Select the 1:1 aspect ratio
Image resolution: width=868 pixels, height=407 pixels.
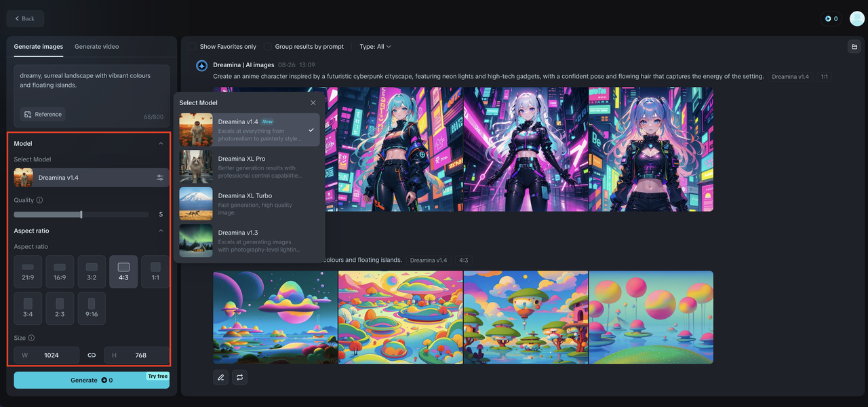pyautogui.click(x=155, y=272)
